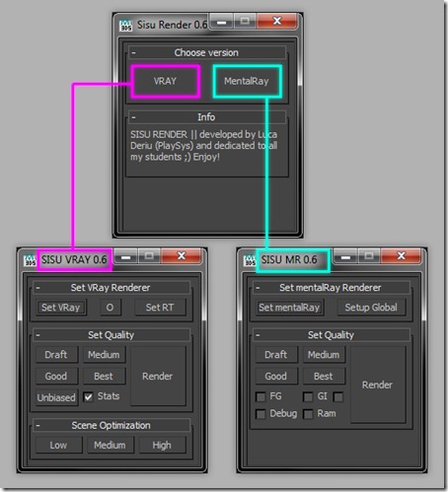The width and height of the screenshot is (448, 492).
Task: Click the O button beside Set VRay
Action: (x=110, y=308)
